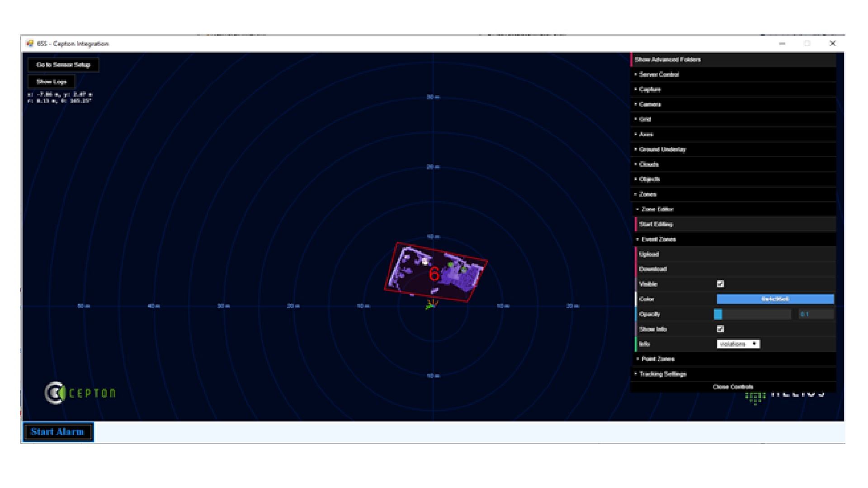This screenshot has height=488, width=868.
Task: Click the red zone number 6 label
Action: (x=434, y=274)
